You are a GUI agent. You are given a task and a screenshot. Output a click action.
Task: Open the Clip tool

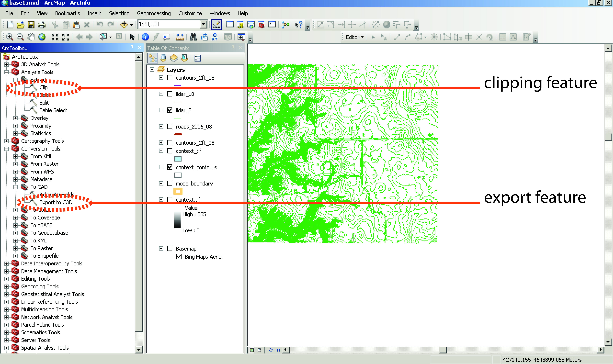point(43,88)
